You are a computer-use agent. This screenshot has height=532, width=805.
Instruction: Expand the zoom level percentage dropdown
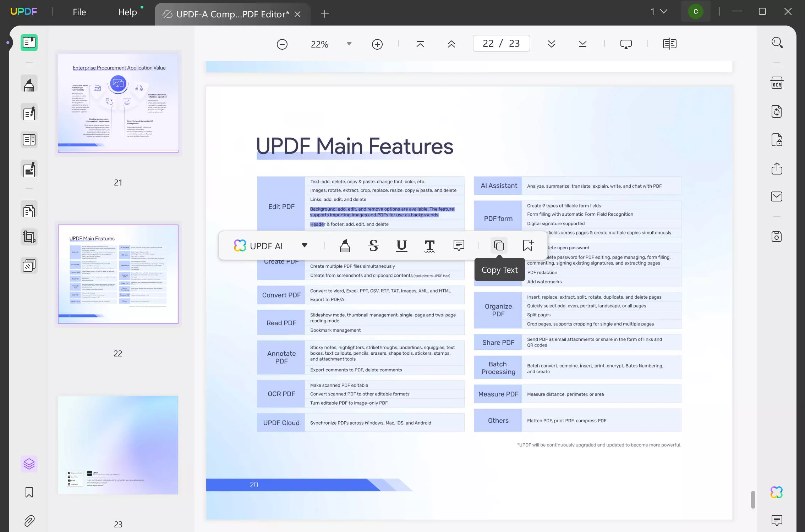point(349,44)
